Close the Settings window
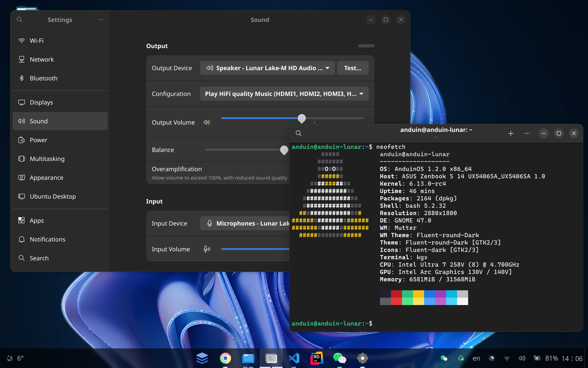This screenshot has height=368, width=588. click(x=401, y=20)
